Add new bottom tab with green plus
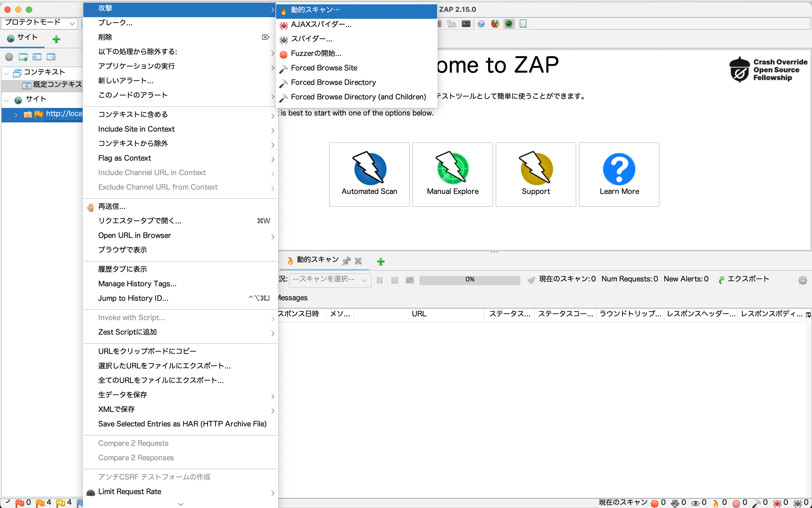The width and height of the screenshot is (812, 508). [380, 262]
